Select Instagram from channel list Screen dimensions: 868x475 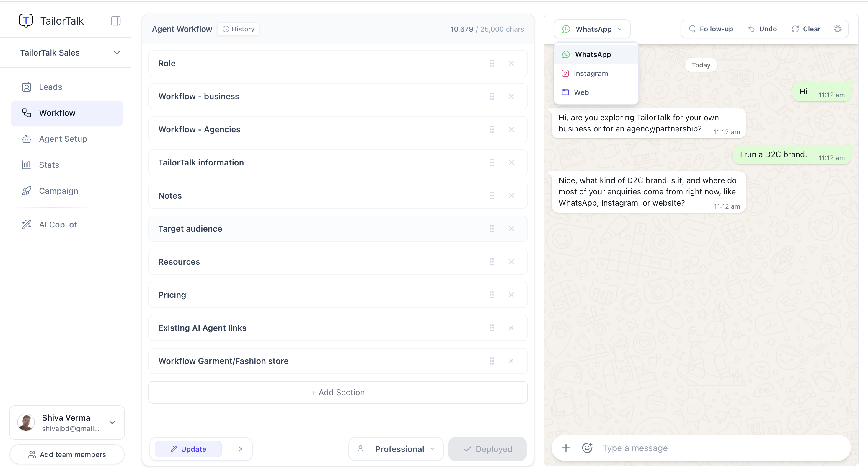click(x=596, y=74)
